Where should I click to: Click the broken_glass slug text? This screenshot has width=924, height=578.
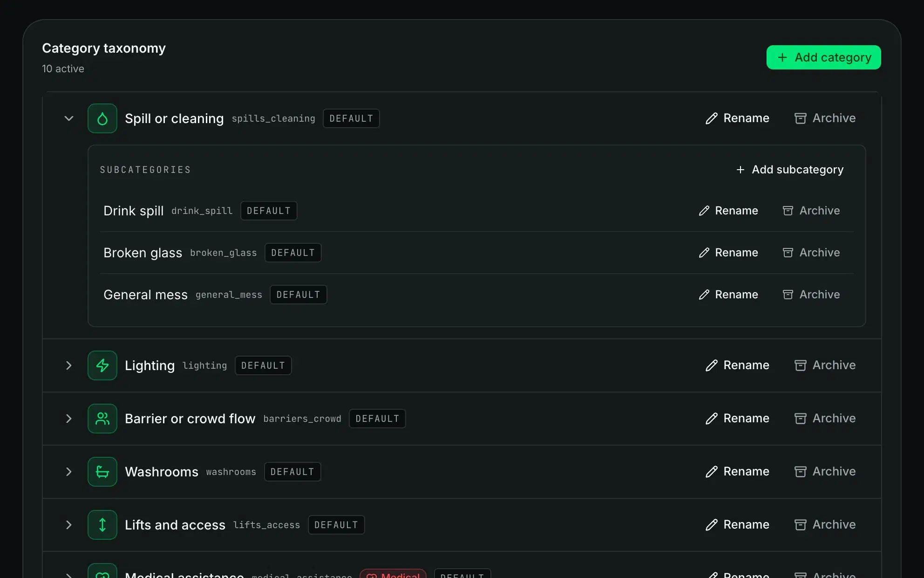tap(223, 253)
